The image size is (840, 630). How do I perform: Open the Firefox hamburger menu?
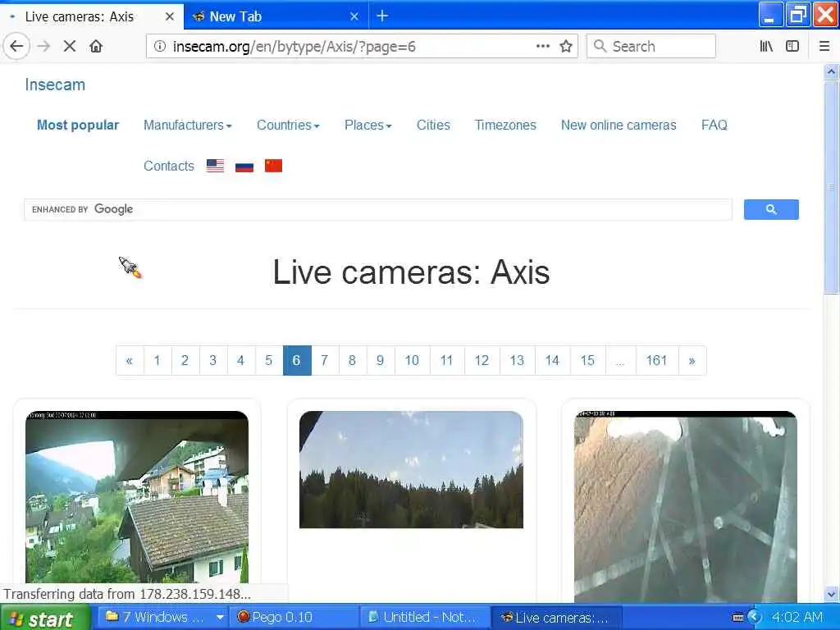(x=824, y=46)
